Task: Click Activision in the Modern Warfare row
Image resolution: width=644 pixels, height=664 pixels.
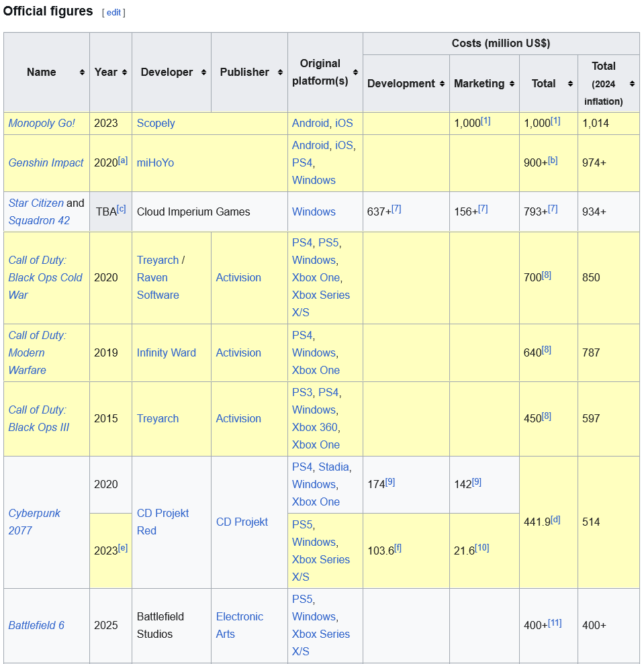Action: point(238,352)
